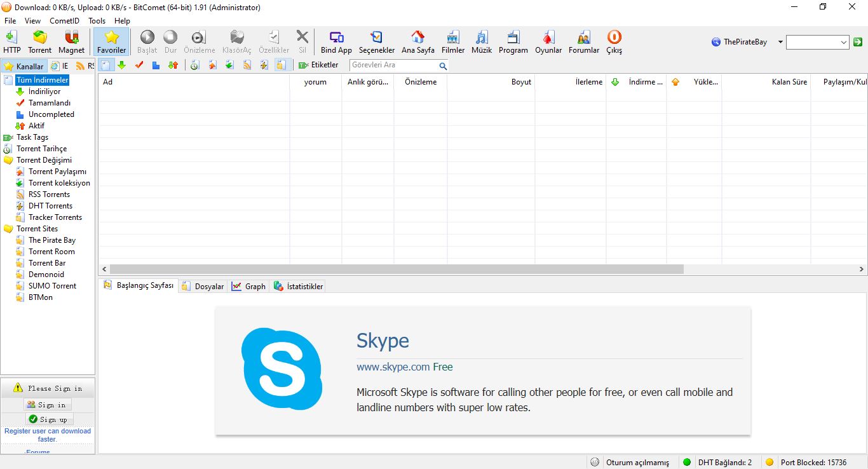Open the search text combo box dropdown

844,42
